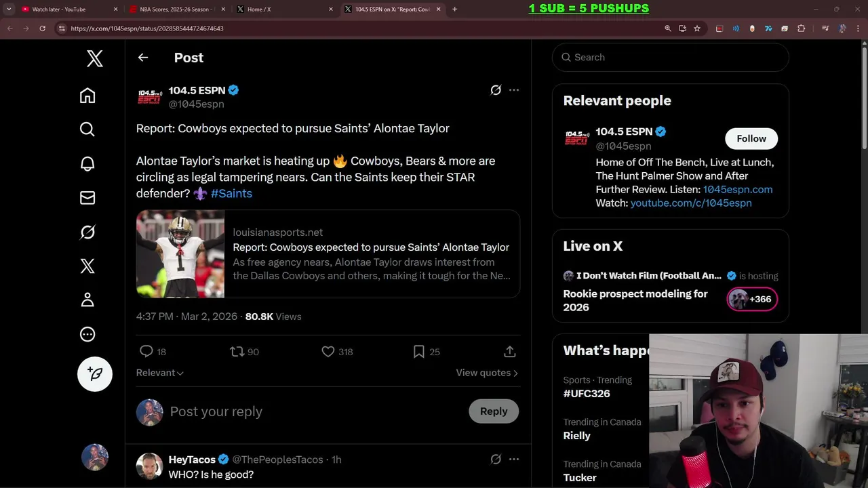
Task: Go to Home feed in sidebar
Action: tap(87, 96)
